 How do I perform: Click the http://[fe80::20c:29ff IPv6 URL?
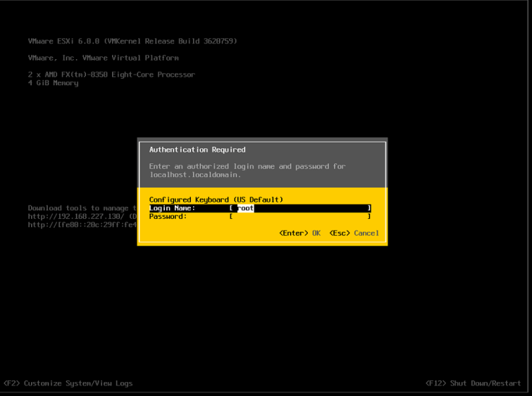click(82, 225)
